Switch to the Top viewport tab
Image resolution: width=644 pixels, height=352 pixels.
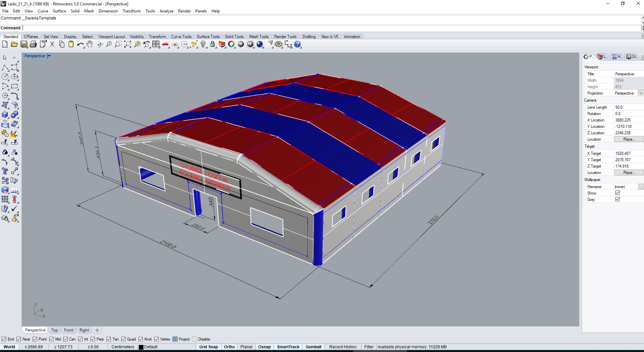pyautogui.click(x=54, y=330)
